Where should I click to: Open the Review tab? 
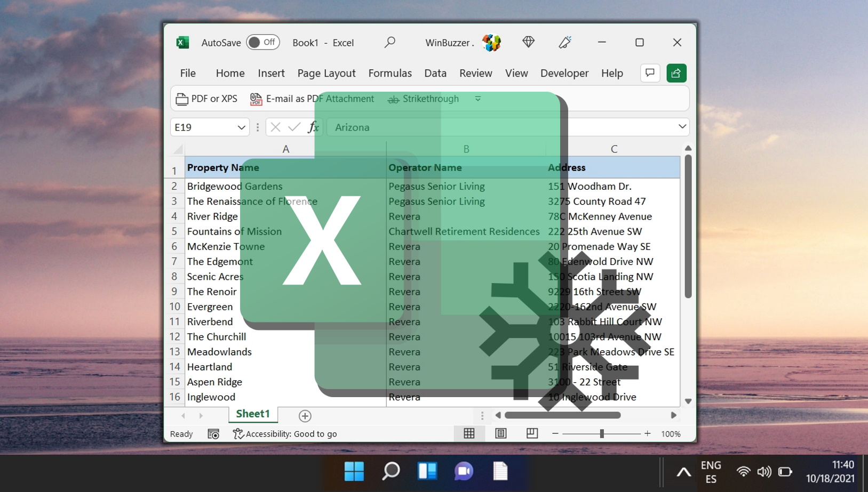tap(476, 73)
